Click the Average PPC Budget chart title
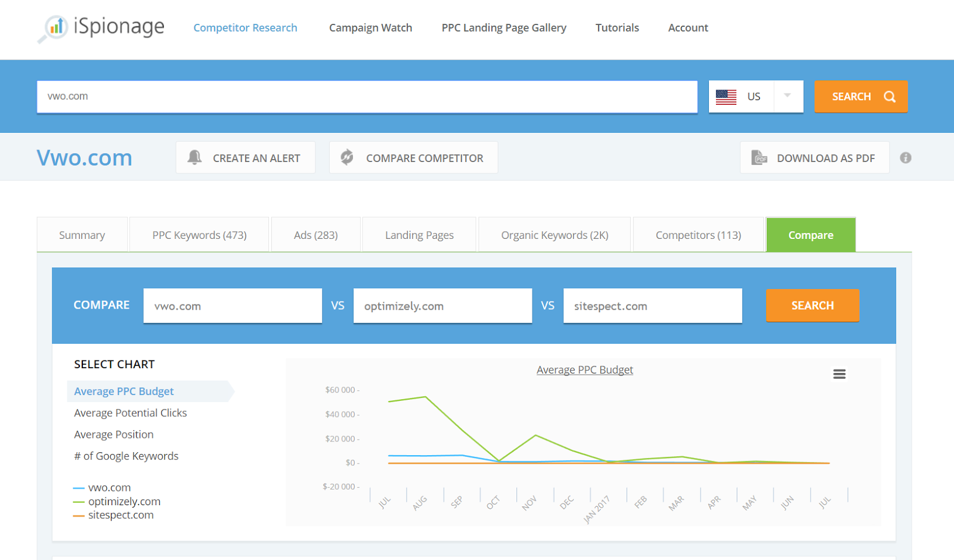 coord(585,370)
